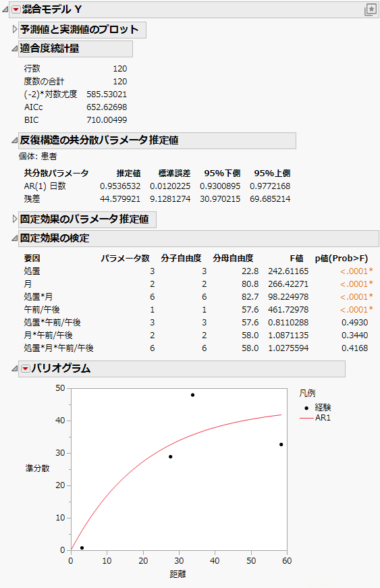This screenshot has width=380, height=588.
Task: Click the AR(1) 日数 estimate 0.9536532
Action: [120, 186]
